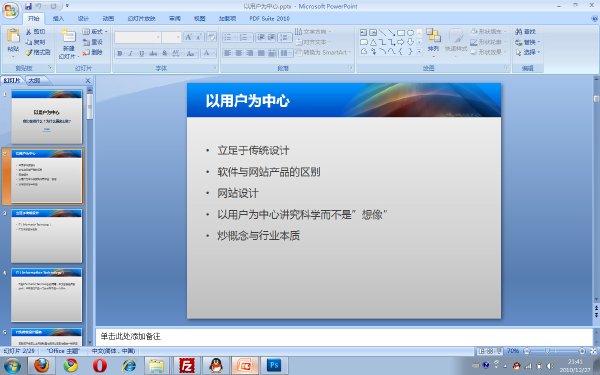Open Google Chrome from the taskbar
This screenshot has width=600, height=375.
coord(71,365)
